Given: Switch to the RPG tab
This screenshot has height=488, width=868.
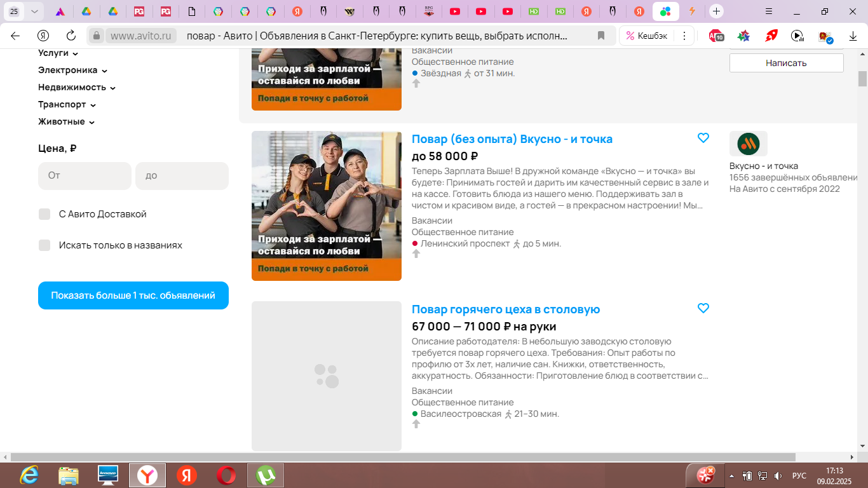Looking at the screenshot, I should coord(429,11).
